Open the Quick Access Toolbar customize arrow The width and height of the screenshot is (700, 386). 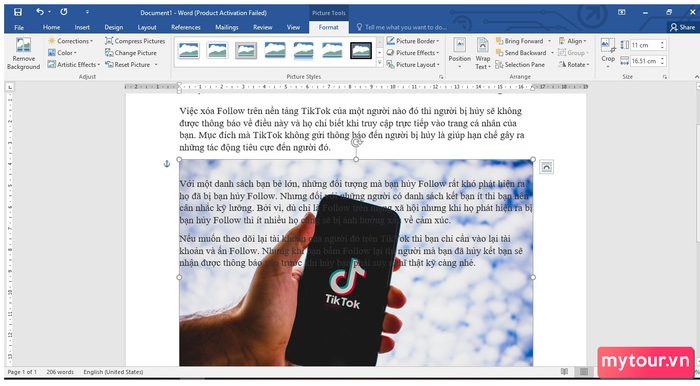(x=87, y=12)
